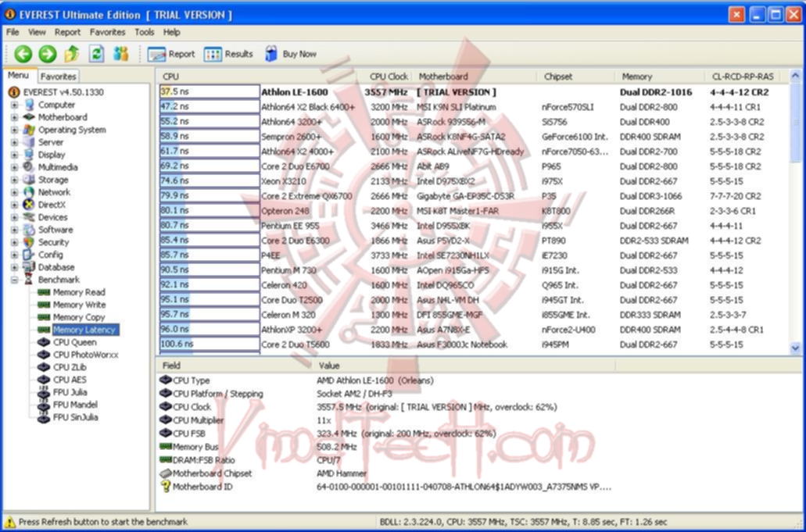Select the CPU Type field row
The width and height of the screenshot is (806, 532).
pyautogui.click(x=385, y=380)
